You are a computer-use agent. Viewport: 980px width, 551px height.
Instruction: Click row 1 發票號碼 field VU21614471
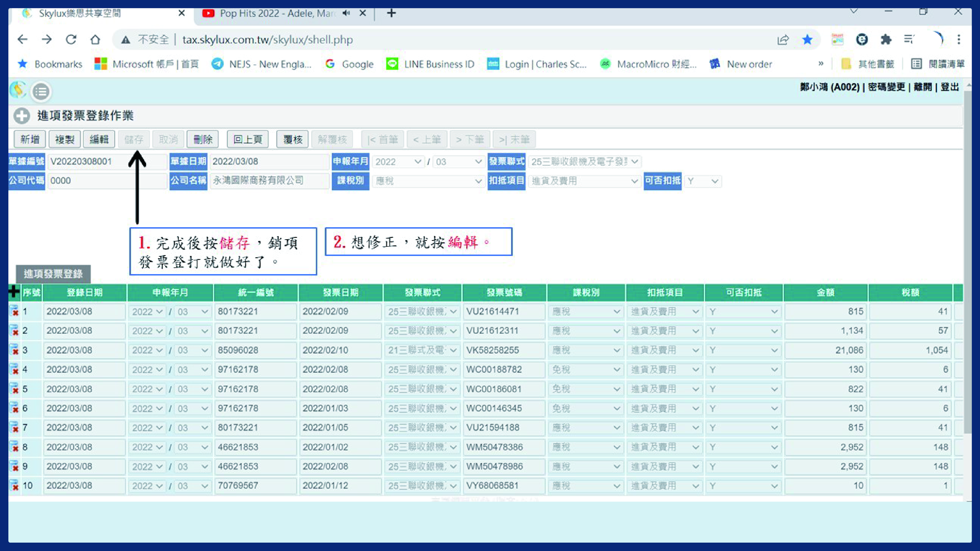504,312
